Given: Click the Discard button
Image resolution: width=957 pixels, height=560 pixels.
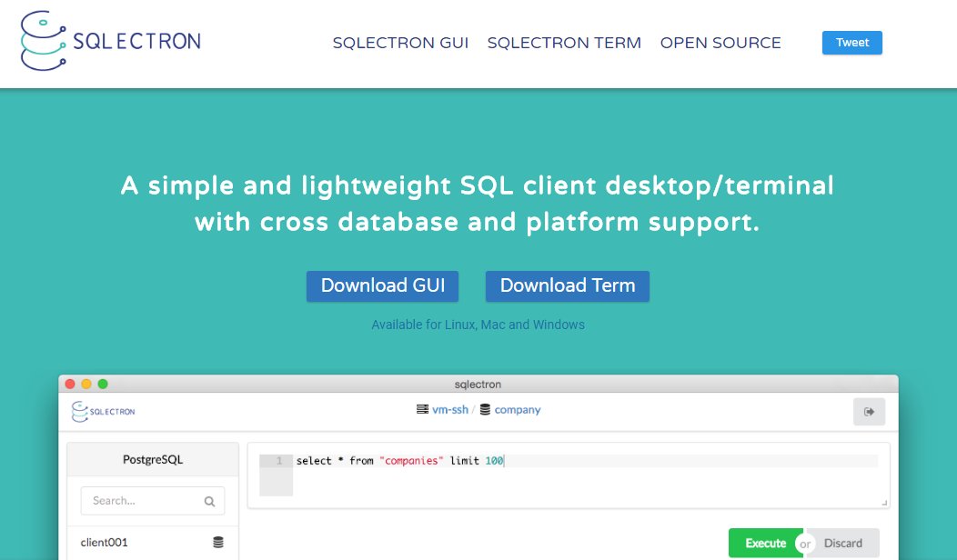Looking at the screenshot, I should (843, 543).
